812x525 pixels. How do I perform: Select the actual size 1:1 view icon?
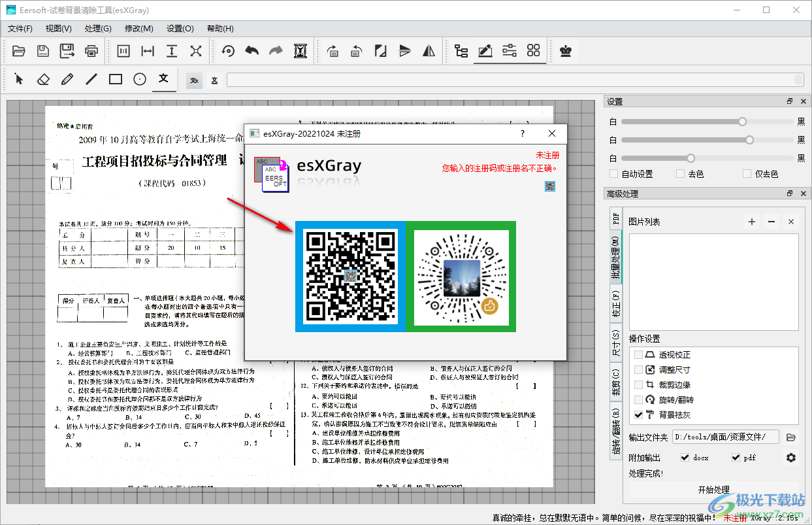click(x=123, y=50)
